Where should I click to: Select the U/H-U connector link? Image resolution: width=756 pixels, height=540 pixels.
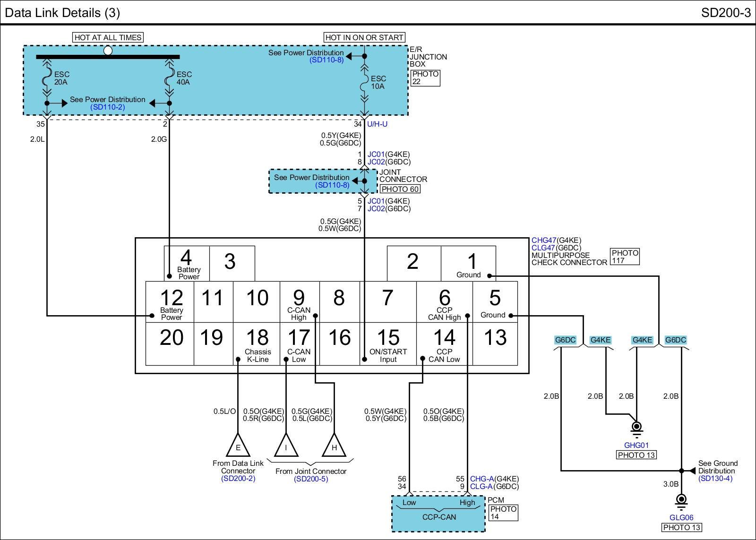(377, 124)
